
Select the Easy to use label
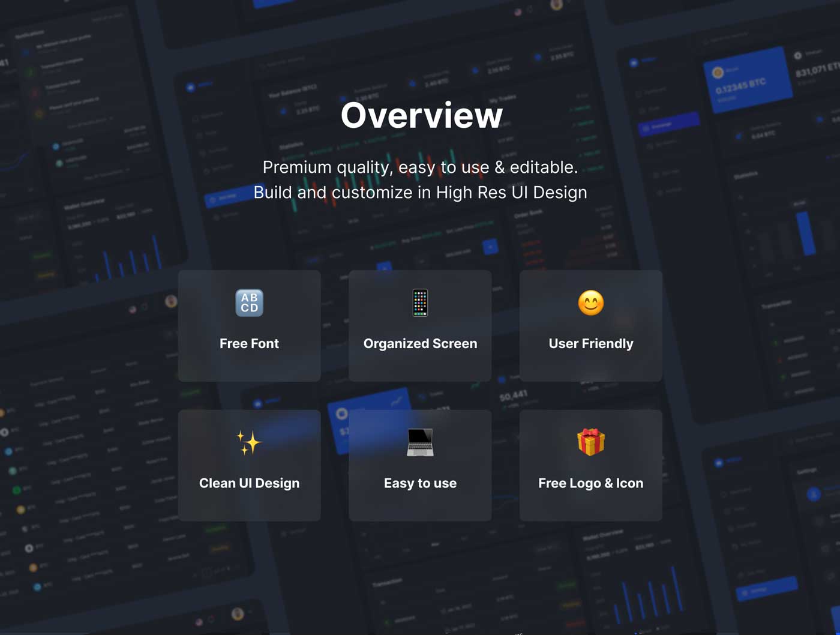coord(420,484)
